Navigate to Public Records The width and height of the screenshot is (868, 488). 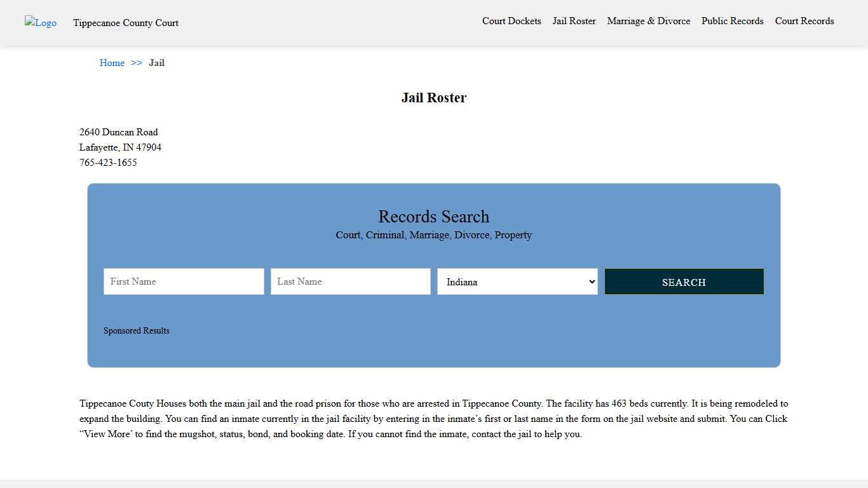(732, 21)
